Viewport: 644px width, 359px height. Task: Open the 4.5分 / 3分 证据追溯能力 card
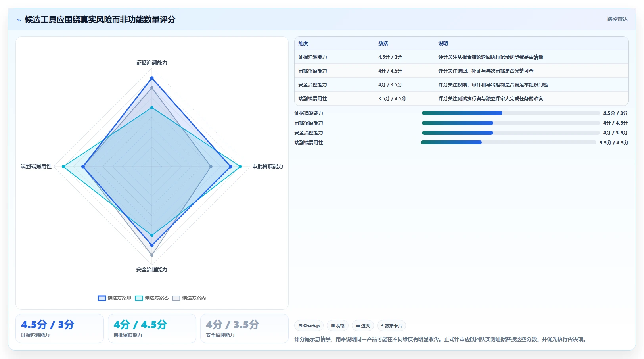point(59,328)
